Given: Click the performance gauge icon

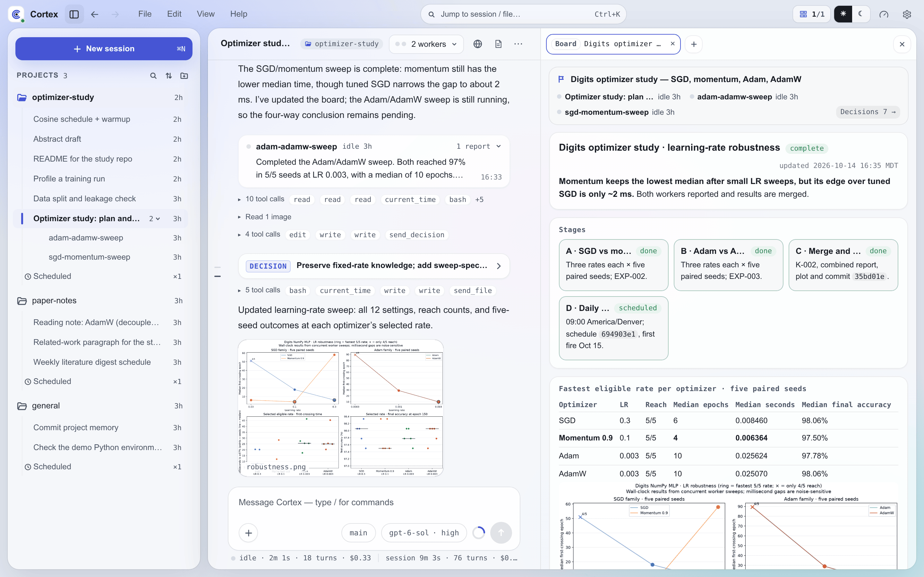Looking at the screenshot, I should click(884, 14).
